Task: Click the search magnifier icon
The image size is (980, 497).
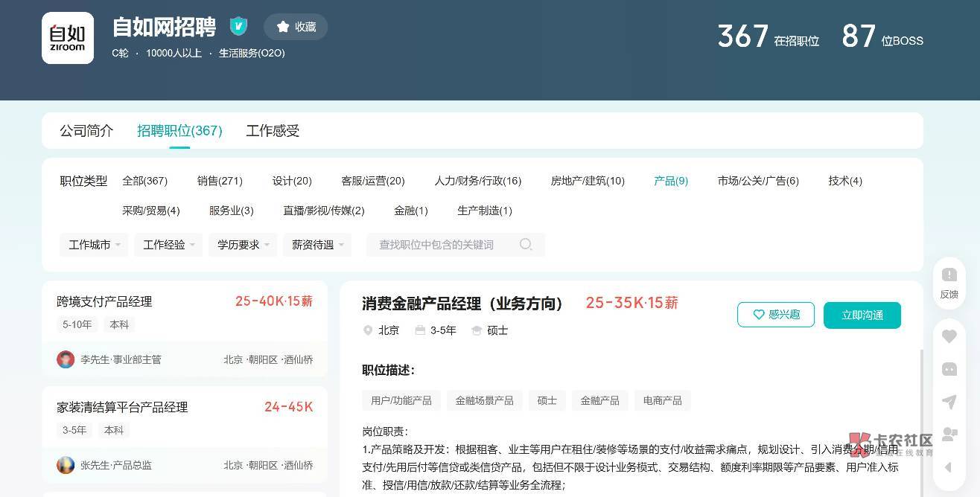Action: click(x=526, y=244)
